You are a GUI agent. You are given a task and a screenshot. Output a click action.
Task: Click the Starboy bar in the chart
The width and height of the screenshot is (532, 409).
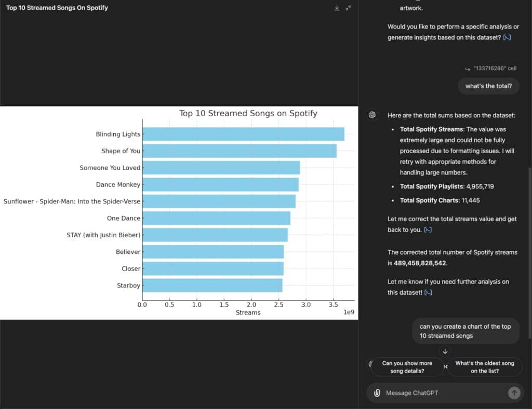[212, 285]
